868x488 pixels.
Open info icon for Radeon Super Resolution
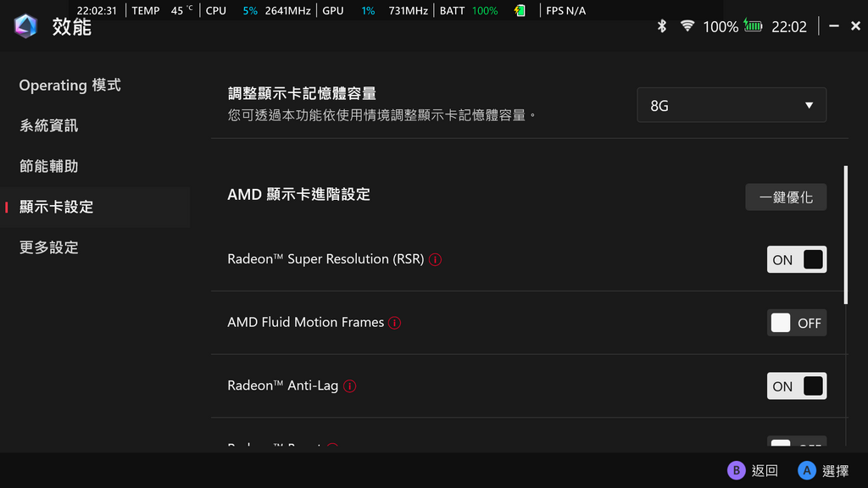pos(436,259)
